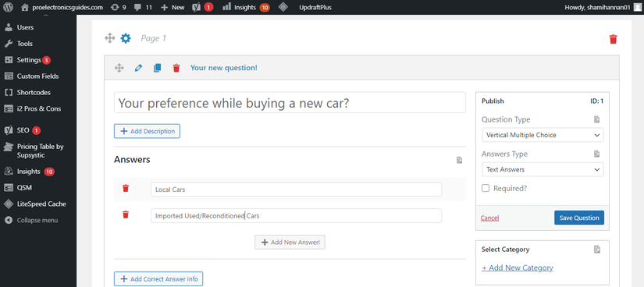Open Tools in the sidebar
This screenshot has height=287, width=644.
point(25,44)
